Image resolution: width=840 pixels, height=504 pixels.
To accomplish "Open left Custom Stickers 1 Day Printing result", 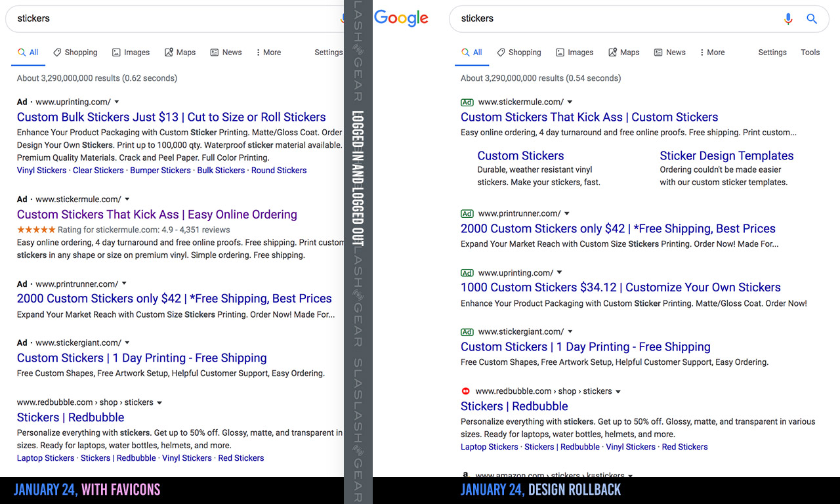I will (x=142, y=358).
